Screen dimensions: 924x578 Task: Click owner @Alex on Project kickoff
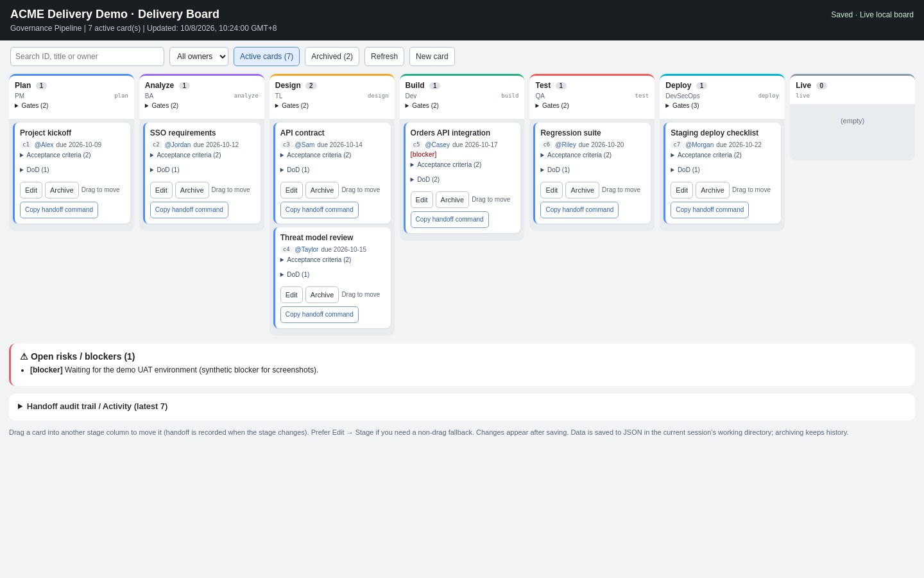(44, 145)
